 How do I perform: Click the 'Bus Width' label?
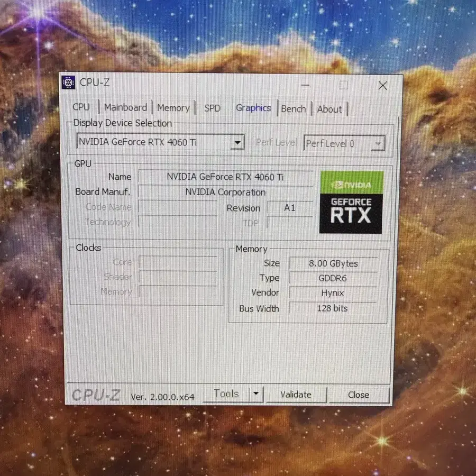tap(259, 308)
